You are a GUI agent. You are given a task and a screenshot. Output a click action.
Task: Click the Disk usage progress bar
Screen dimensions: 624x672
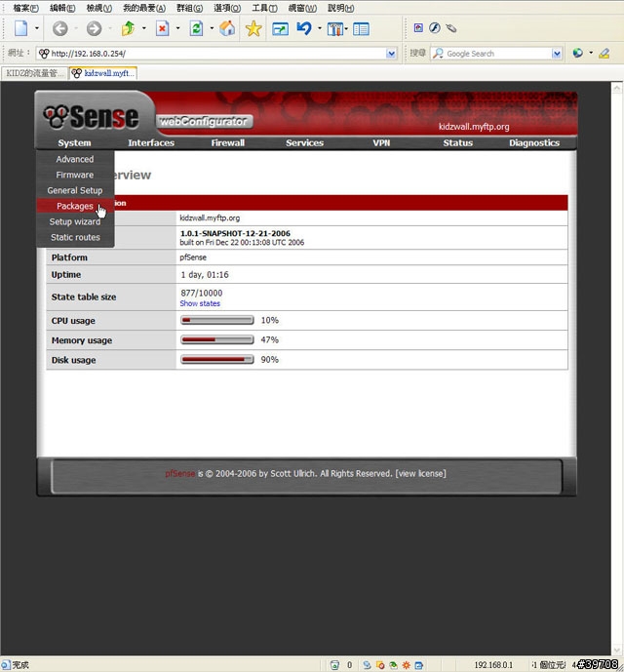tap(217, 360)
